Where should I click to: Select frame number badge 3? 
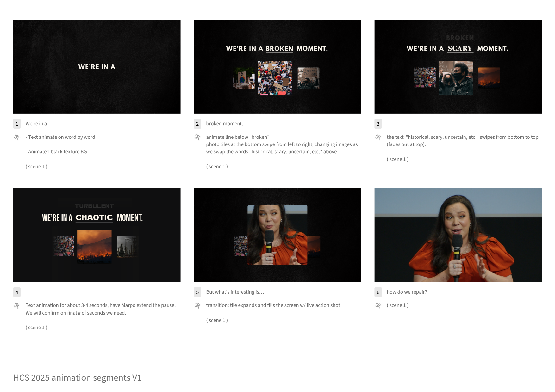378,124
